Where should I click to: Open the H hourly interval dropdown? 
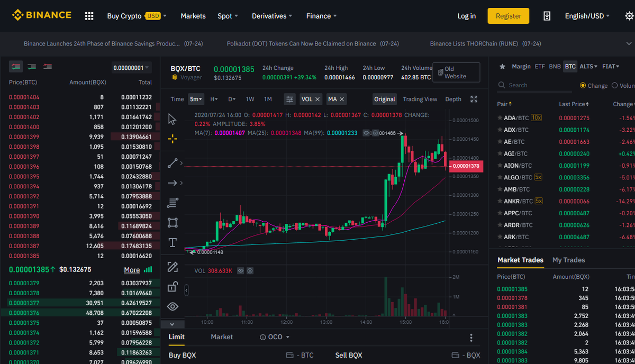(x=214, y=99)
